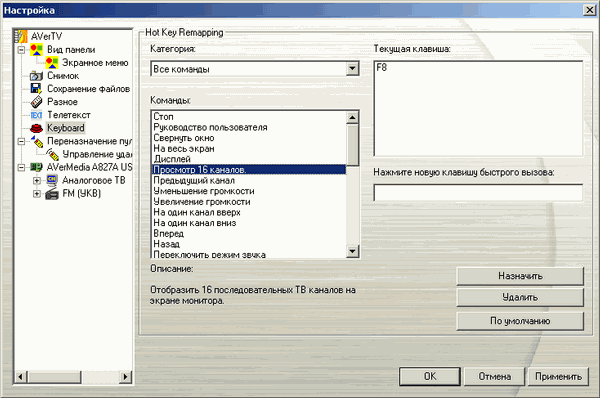Click the Отмена button
Viewport: 600px width, 398px height.
494,377
